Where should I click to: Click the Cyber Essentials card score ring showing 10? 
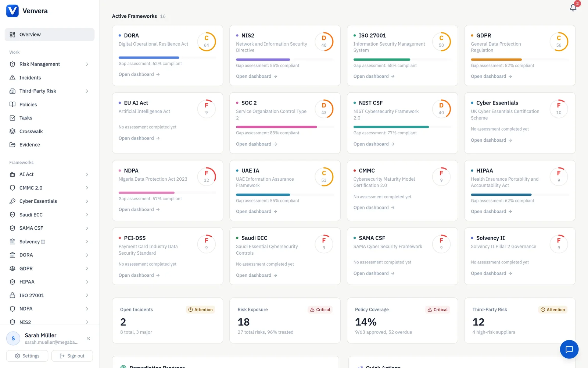pyautogui.click(x=559, y=109)
